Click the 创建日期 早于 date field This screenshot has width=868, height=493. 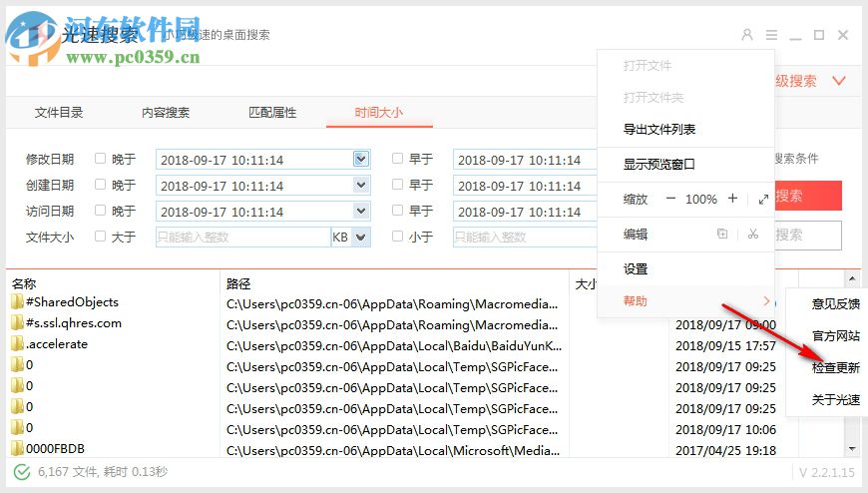coord(525,186)
